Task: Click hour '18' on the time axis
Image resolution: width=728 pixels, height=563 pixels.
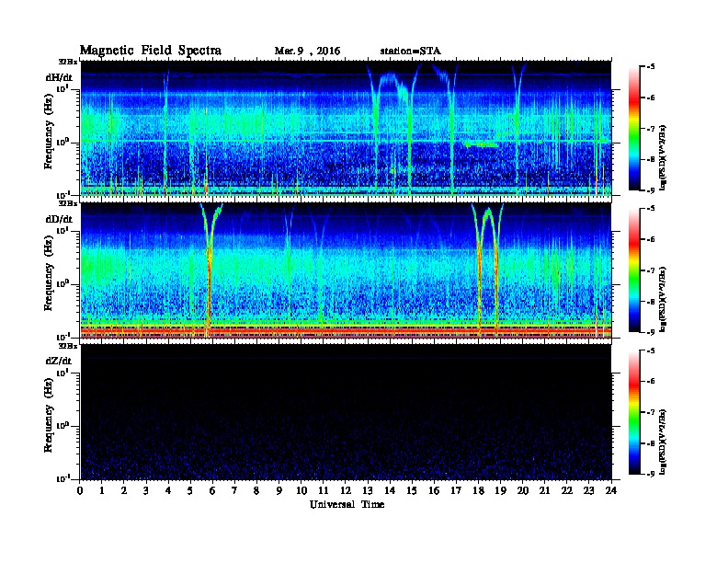Action: (x=478, y=490)
